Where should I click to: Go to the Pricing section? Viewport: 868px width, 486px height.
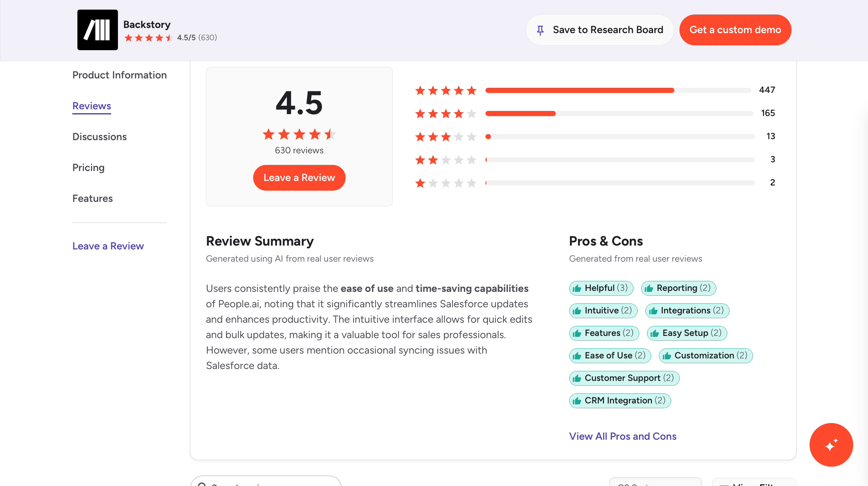pos(88,167)
